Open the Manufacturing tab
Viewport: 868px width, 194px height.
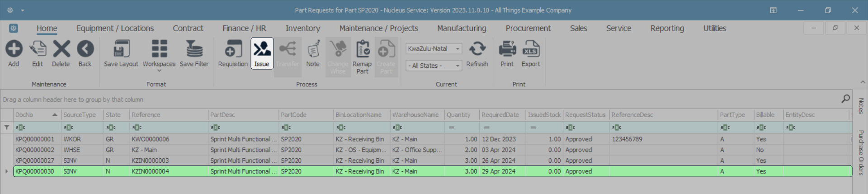click(462, 28)
